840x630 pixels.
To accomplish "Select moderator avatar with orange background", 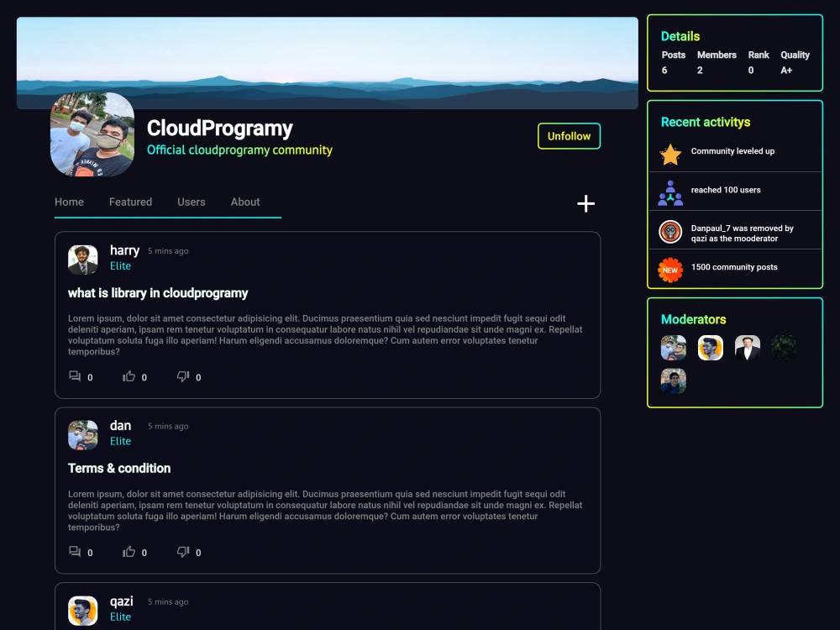I will click(711, 348).
